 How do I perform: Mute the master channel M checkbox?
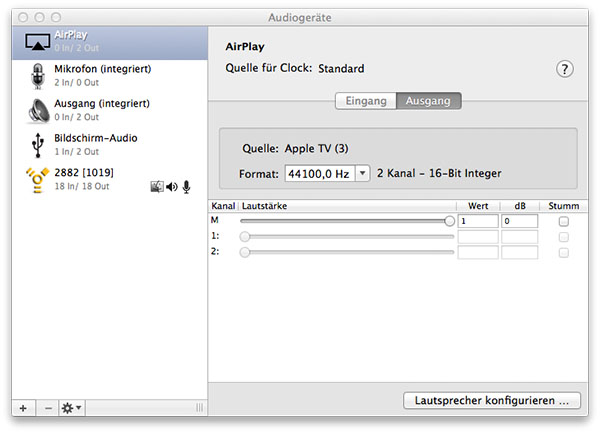[x=564, y=221]
